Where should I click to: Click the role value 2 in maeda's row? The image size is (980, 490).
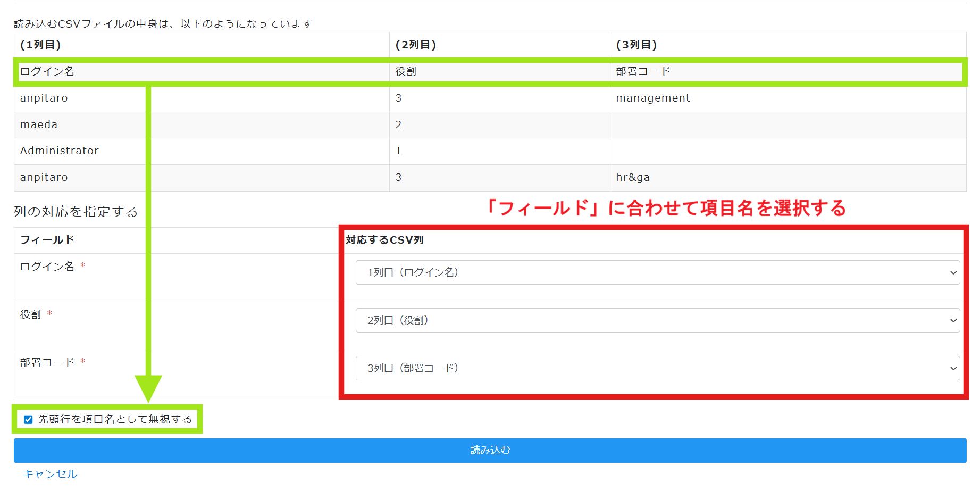point(398,124)
